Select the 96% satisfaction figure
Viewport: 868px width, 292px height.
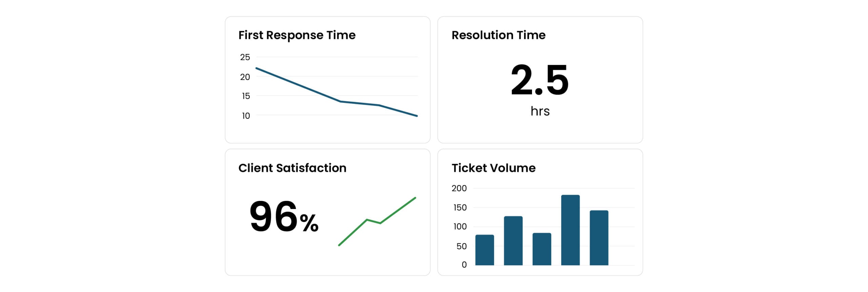[284, 217]
